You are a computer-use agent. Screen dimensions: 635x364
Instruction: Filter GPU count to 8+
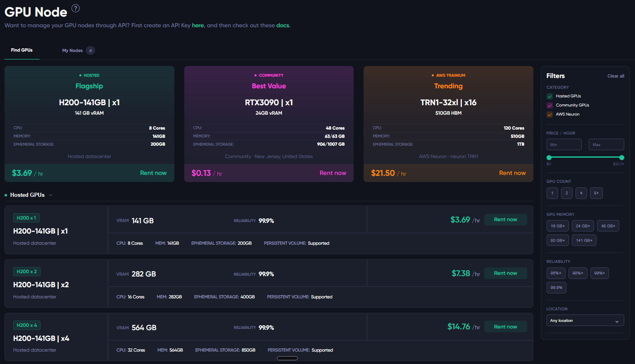pyautogui.click(x=596, y=193)
